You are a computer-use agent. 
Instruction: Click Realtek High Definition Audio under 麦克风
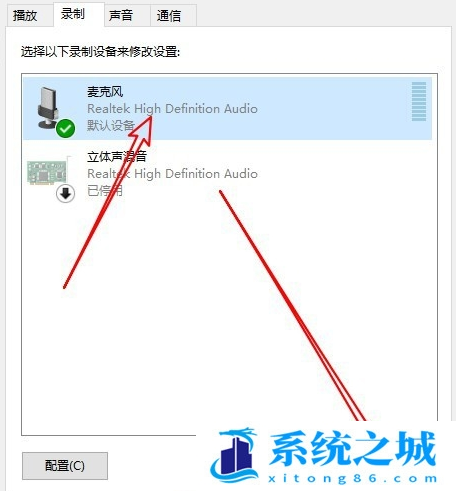[x=172, y=109]
